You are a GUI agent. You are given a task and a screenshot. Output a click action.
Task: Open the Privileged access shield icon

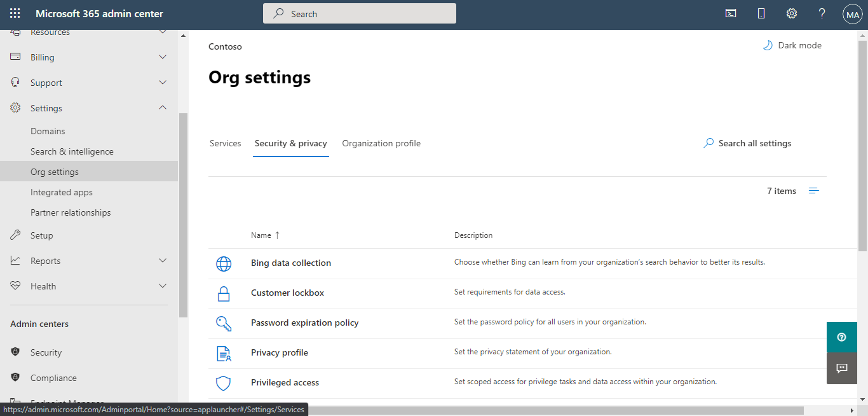point(224,382)
